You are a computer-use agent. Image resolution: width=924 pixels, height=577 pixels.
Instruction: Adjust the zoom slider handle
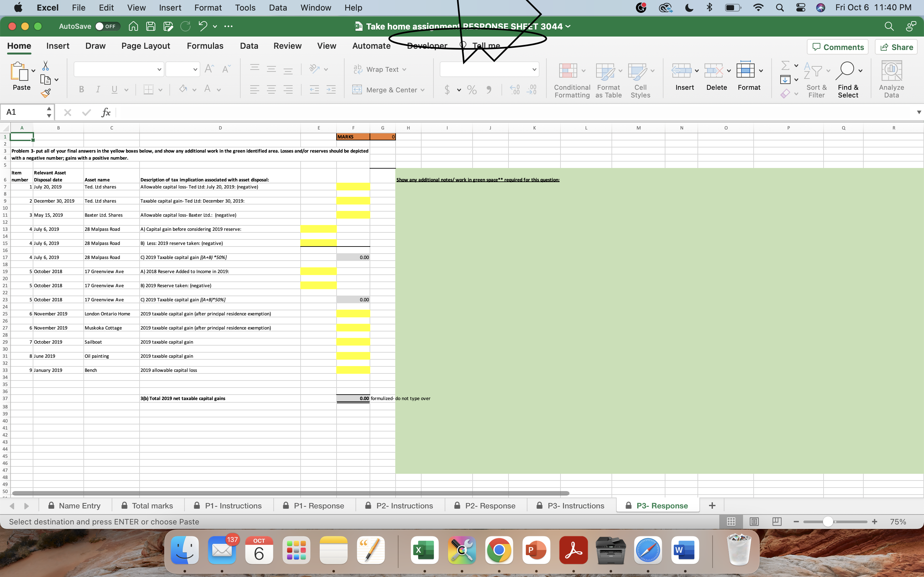pyautogui.click(x=828, y=522)
